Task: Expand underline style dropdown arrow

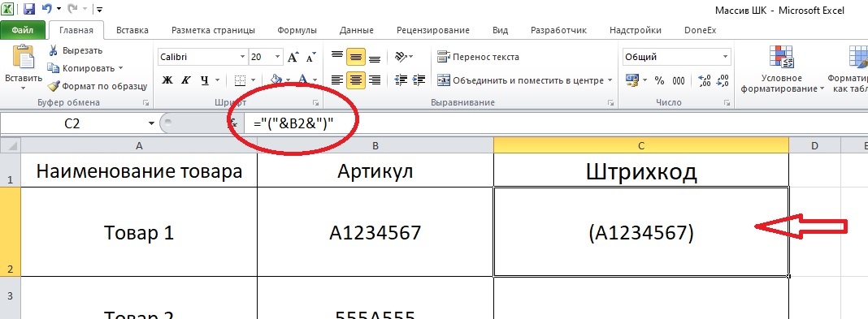Action: (217, 80)
